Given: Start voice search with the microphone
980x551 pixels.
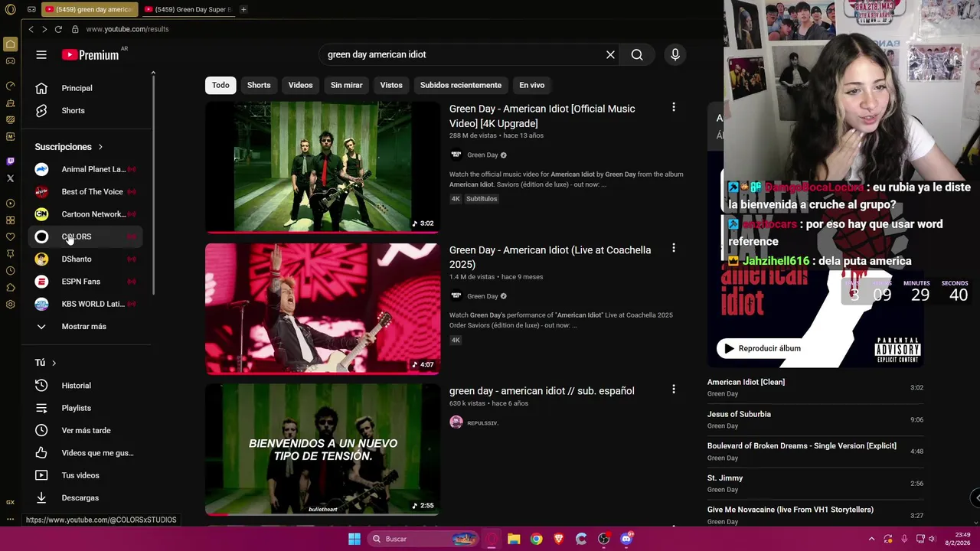Looking at the screenshot, I should (675, 54).
